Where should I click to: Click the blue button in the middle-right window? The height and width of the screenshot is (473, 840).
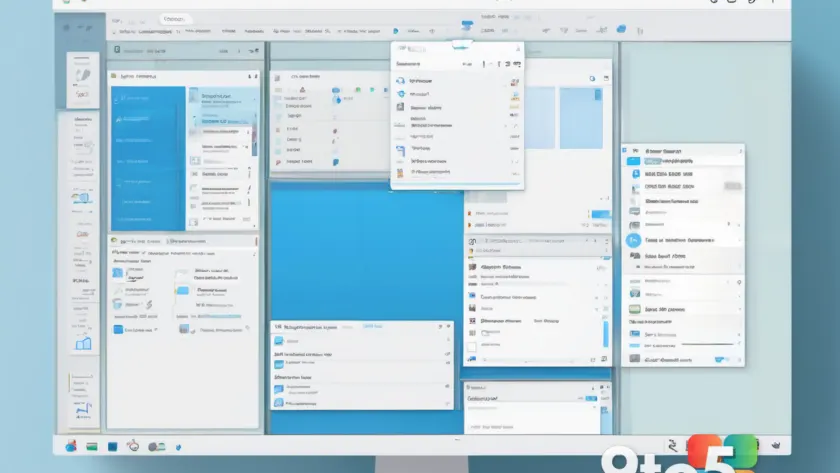point(601,214)
